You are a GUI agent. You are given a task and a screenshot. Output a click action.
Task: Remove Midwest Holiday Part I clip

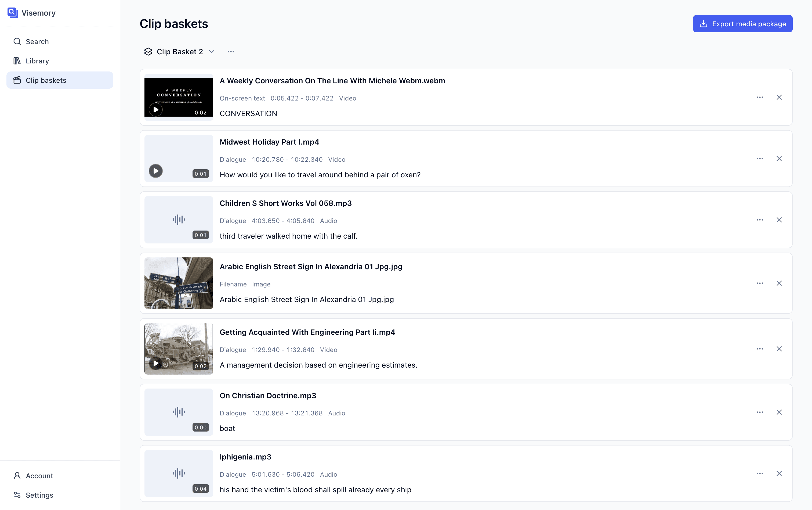(779, 159)
